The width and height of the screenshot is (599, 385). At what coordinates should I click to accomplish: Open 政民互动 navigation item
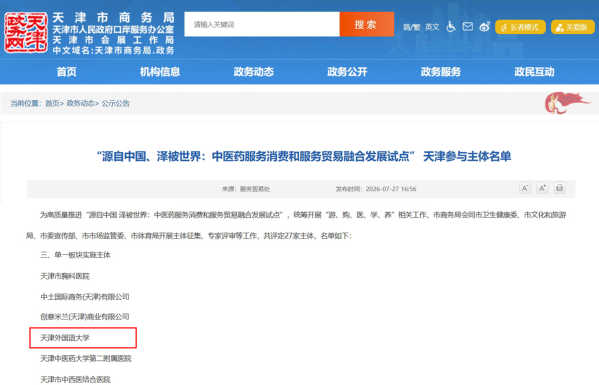coord(534,72)
